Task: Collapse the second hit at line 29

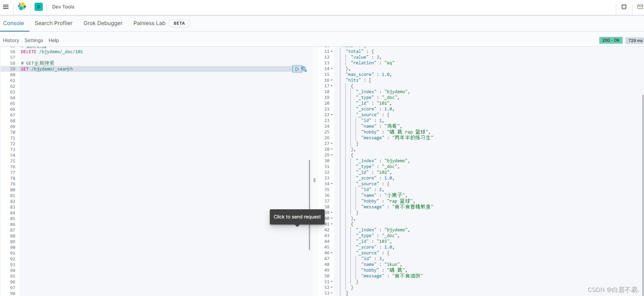Action: [x=332, y=155]
